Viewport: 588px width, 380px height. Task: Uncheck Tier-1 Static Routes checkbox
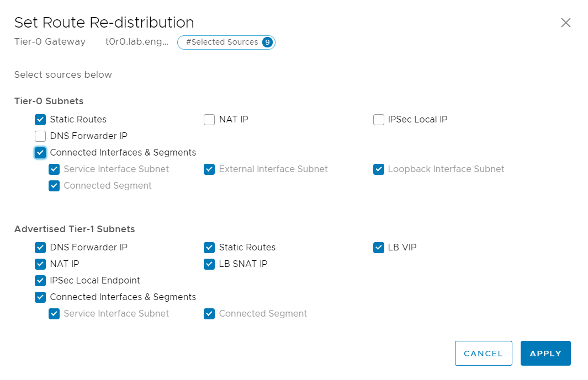click(x=209, y=248)
